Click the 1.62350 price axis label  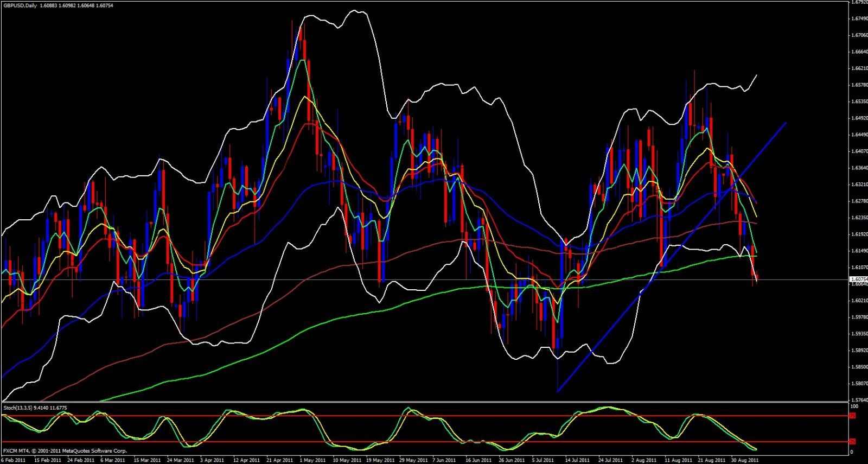[859, 218]
